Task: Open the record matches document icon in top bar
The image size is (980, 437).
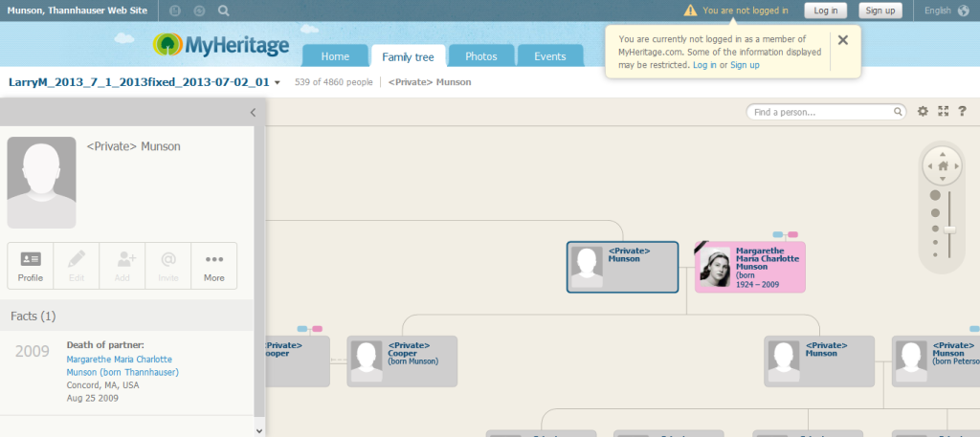Action: click(x=176, y=11)
